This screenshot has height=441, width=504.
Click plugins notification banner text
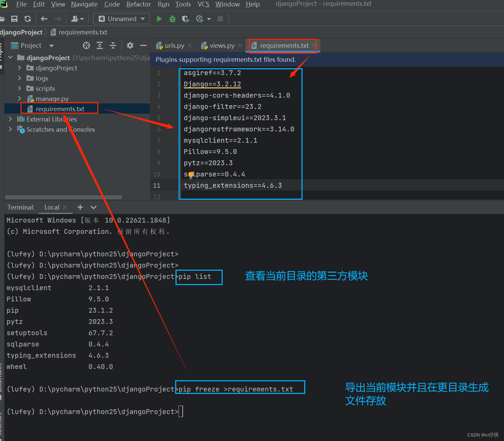pos(226,59)
